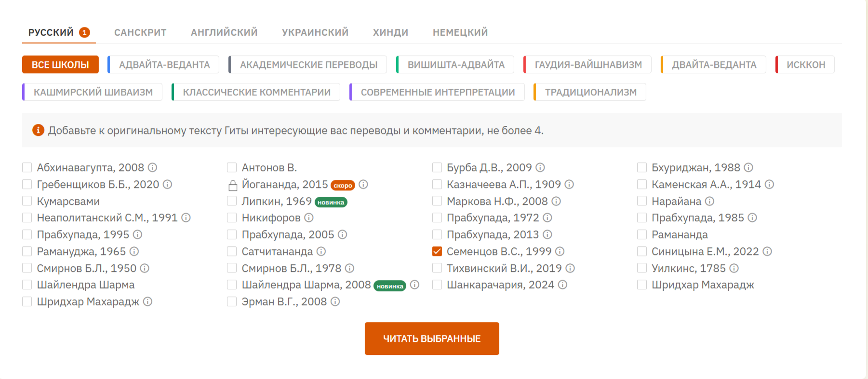This screenshot has width=868, height=379.
Task: Check the Тихвинский В.И., 2019 checkbox
Action: [437, 268]
